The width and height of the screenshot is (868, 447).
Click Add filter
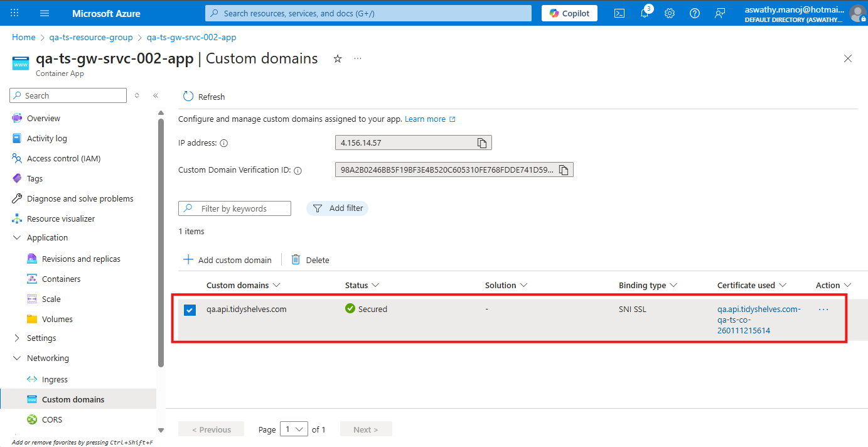pos(338,208)
